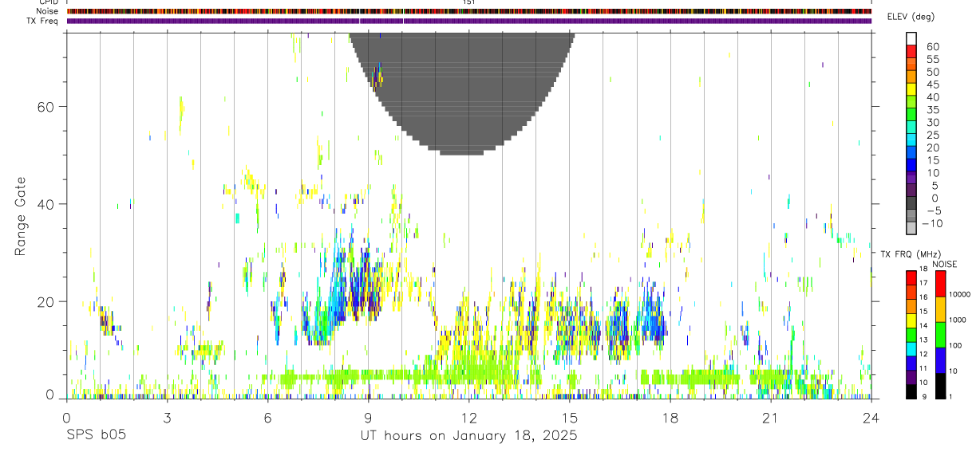Click the '6' hour tick on the x-axis

coord(268,418)
